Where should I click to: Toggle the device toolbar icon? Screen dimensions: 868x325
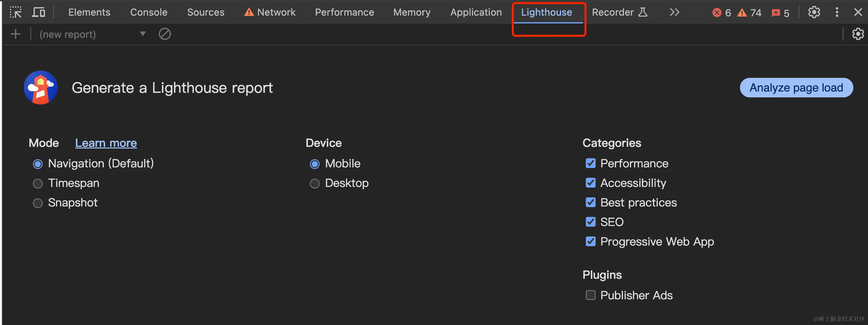coord(38,12)
